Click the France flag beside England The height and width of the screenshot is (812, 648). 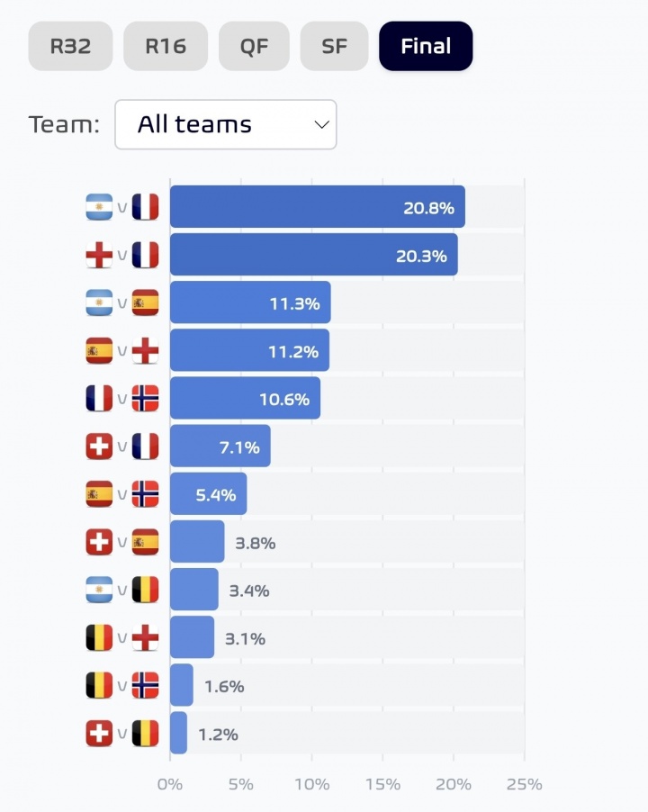tap(146, 255)
